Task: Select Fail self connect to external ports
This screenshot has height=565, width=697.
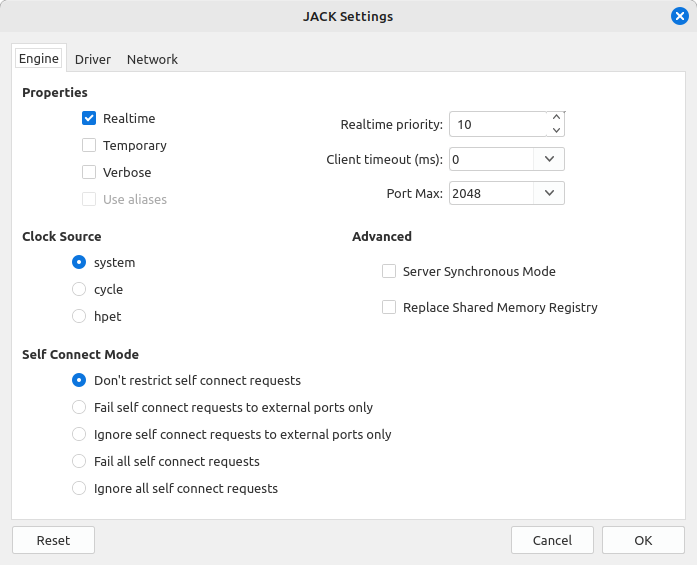Action: (x=79, y=407)
